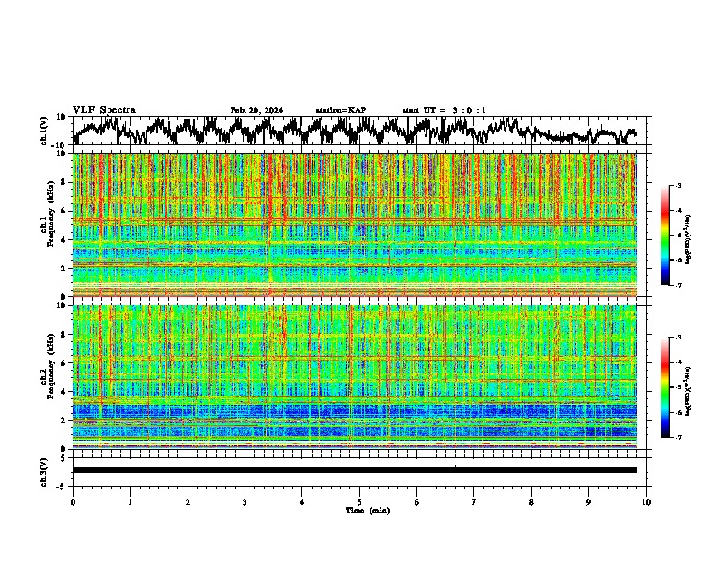Click the "ch.3(V)" axis label

(x=44, y=472)
